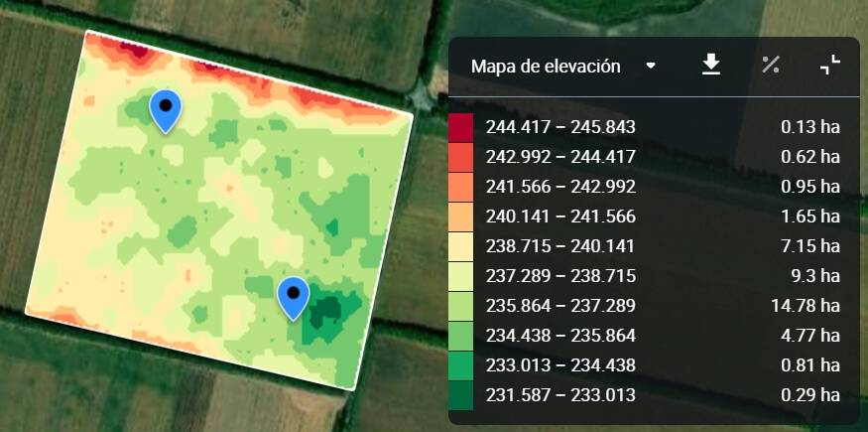Click dark red swatch for 244.417 – 245.843
This screenshot has height=432, width=868.
coord(461,127)
